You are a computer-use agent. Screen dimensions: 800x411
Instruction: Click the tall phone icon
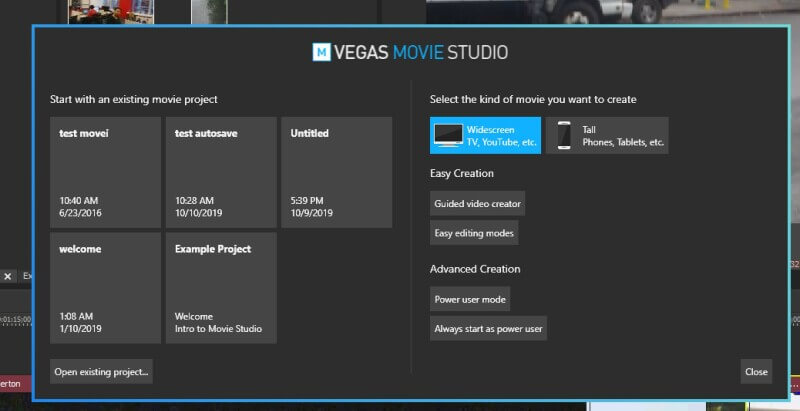(564, 135)
